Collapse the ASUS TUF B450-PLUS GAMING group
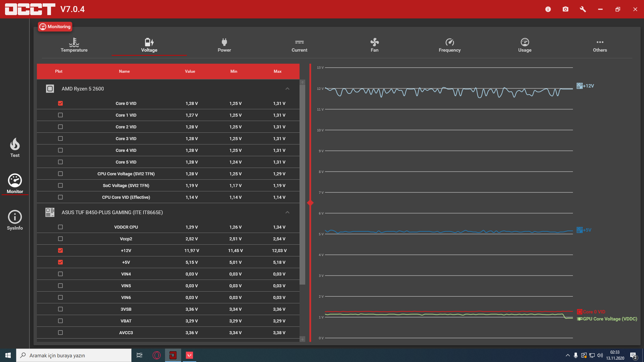644x362 pixels. click(x=287, y=213)
